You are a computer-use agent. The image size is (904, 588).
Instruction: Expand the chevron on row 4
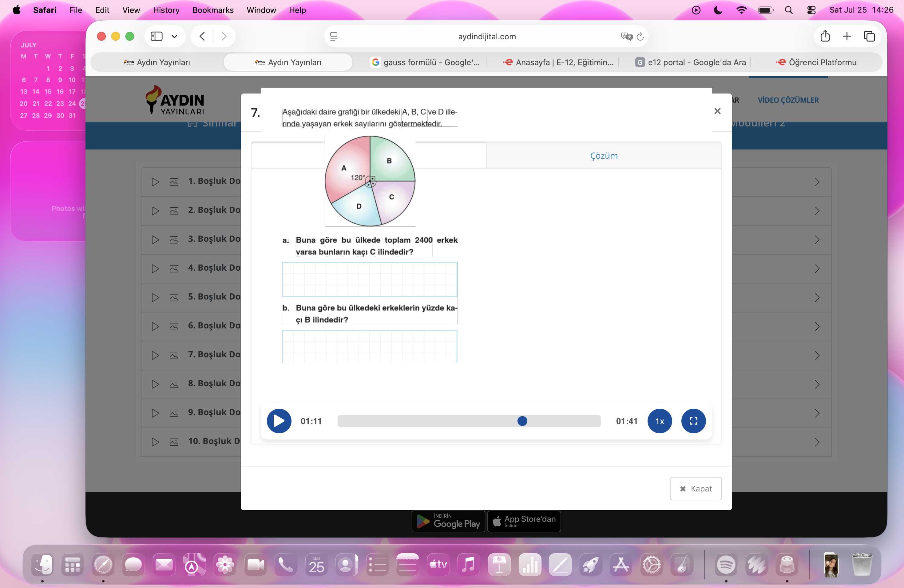[817, 268]
